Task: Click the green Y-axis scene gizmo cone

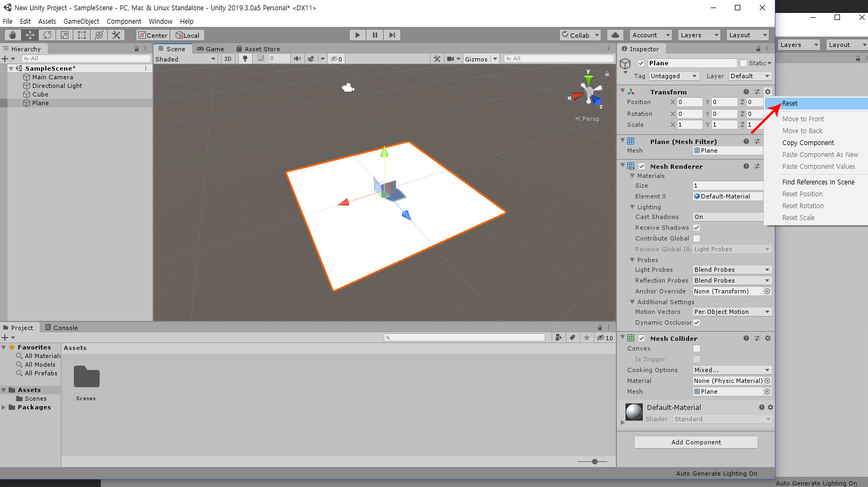Action: 588,80
